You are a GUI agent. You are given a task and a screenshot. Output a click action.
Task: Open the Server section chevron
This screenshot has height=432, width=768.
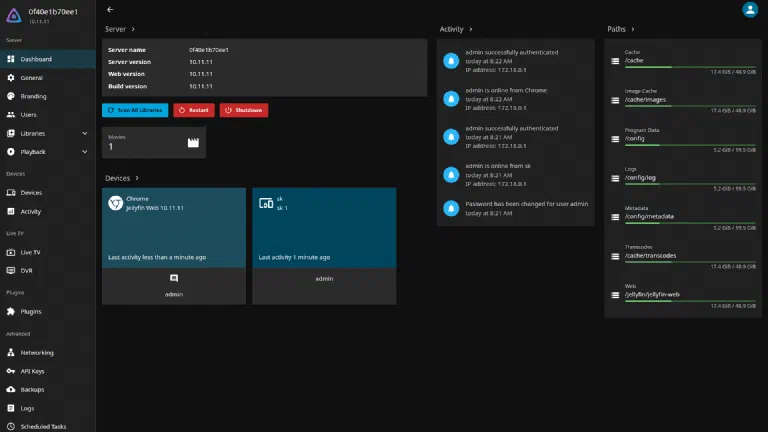133,29
